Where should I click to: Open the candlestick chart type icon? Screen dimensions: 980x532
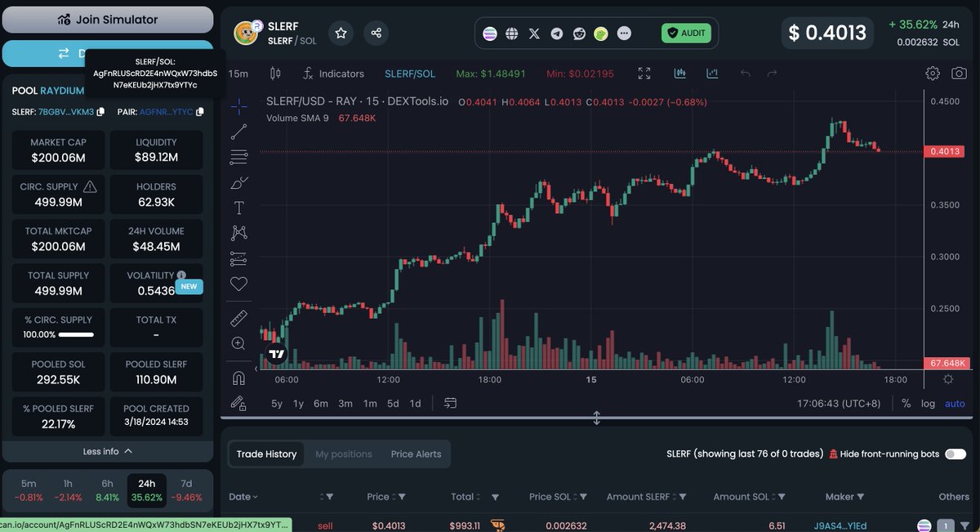pyautogui.click(x=275, y=74)
